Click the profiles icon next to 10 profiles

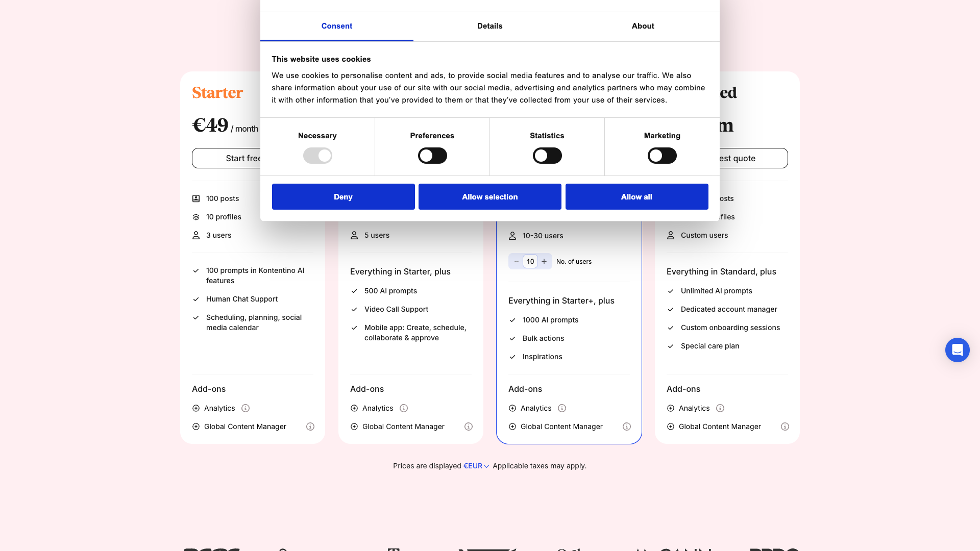195,216
